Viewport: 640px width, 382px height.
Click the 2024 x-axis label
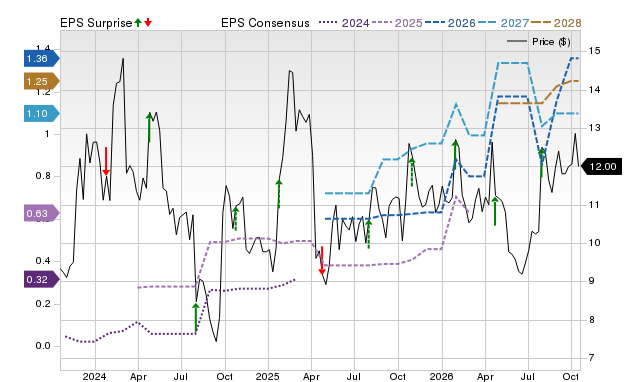pos(95,376)
